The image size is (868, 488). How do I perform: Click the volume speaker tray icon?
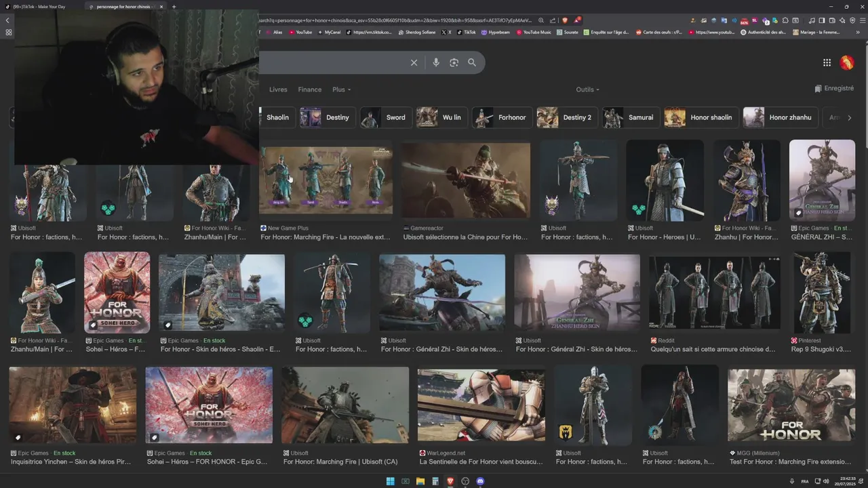(x=826, y=481)
